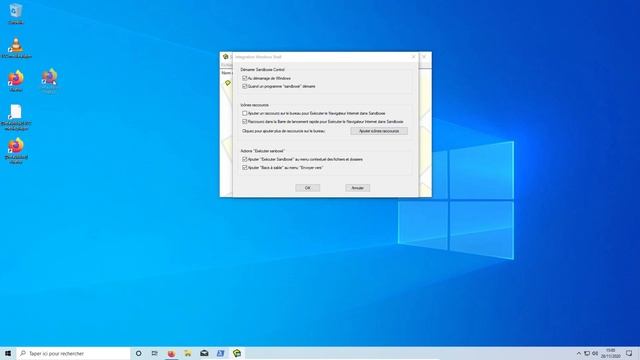Close the Sandboxie Control window behind the dialog
The image size is (640, 360).
pyautogui.click(x=424, y=57)
